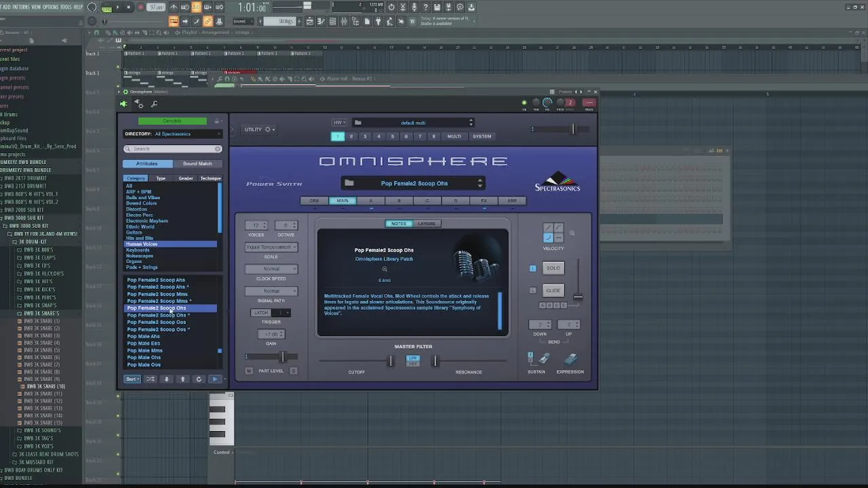Switch to the Attributes tab
This screenshot has height=488, width=868.
click(147, 163)
